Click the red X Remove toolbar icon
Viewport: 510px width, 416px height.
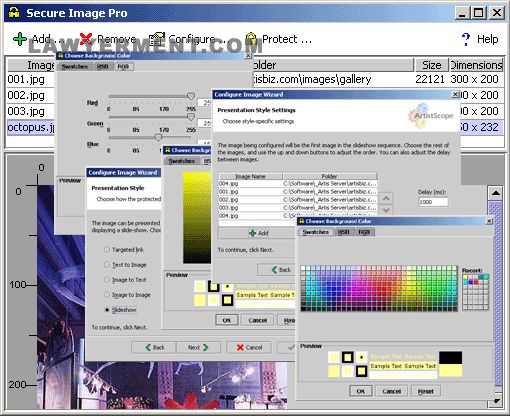point(86,39)
